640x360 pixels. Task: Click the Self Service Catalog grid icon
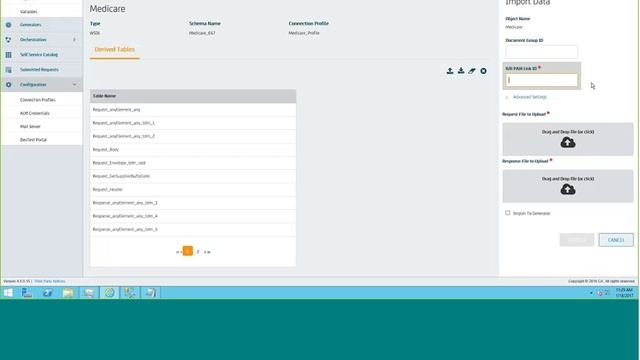[x=9, y=55]
